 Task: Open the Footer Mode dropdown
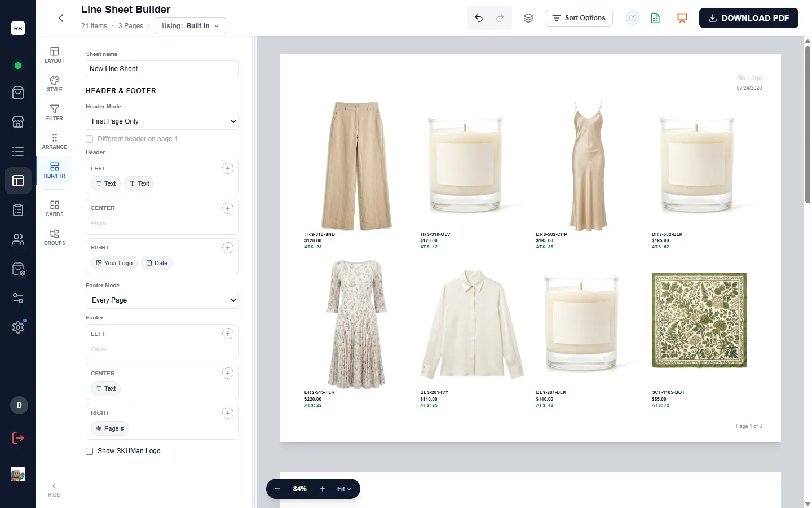(x=162, y=300)
